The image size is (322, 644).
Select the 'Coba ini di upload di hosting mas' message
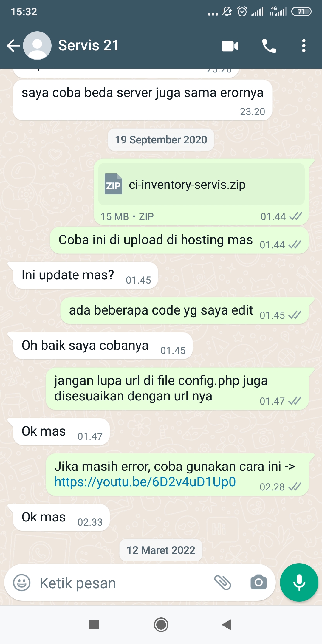(179, 240)
